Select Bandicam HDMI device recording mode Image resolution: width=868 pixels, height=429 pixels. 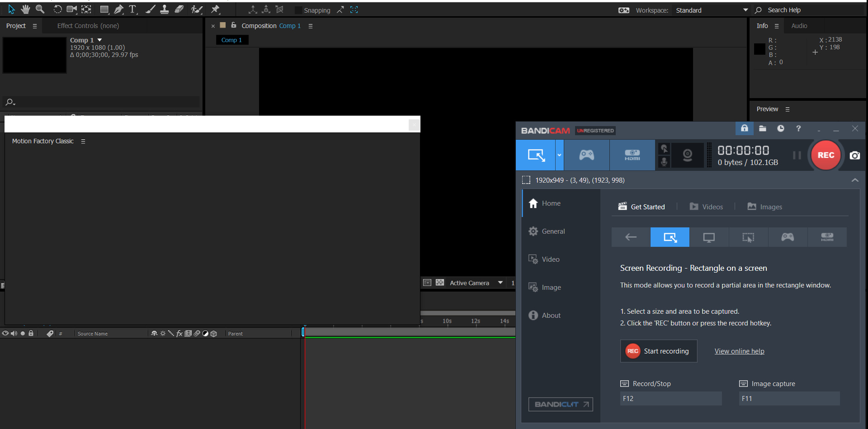(632, 155)
